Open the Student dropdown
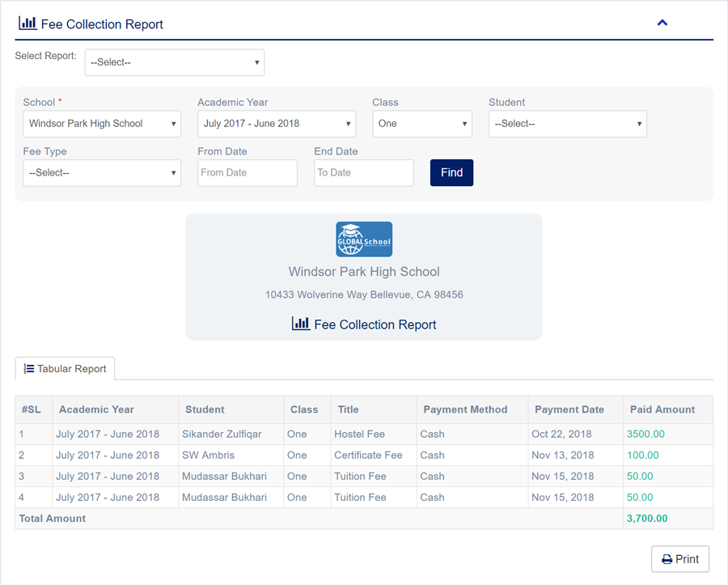728x585 pixels. [x=567, y=124]
